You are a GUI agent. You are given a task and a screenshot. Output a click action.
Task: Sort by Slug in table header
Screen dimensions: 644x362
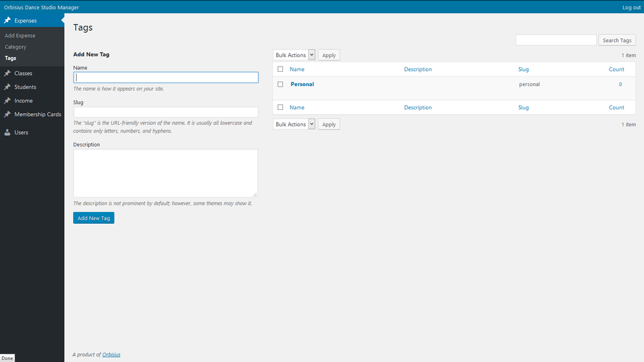pos(523,69)
